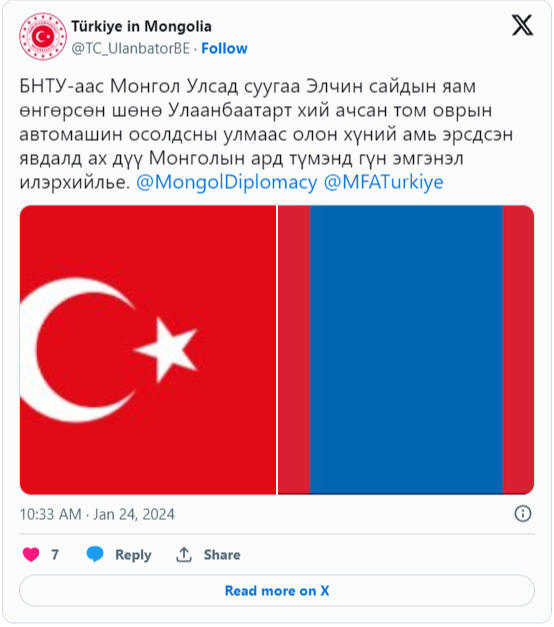Click the @TC_UlanbatorBE handle
This screenshot has height=627, width=554.
[131, 48]
